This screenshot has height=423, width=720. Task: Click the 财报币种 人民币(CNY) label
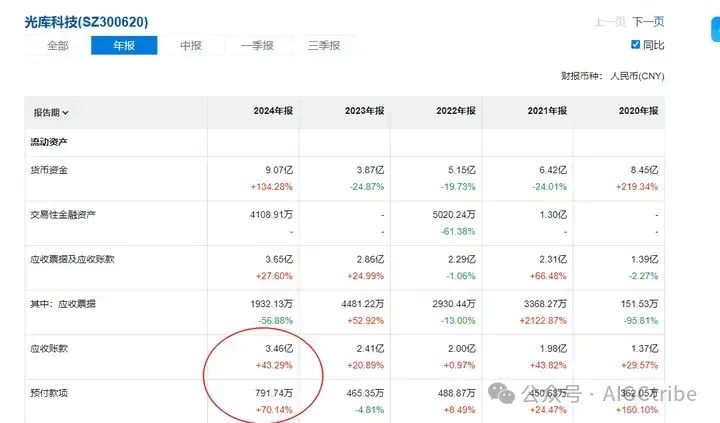[x=613, y=76]
